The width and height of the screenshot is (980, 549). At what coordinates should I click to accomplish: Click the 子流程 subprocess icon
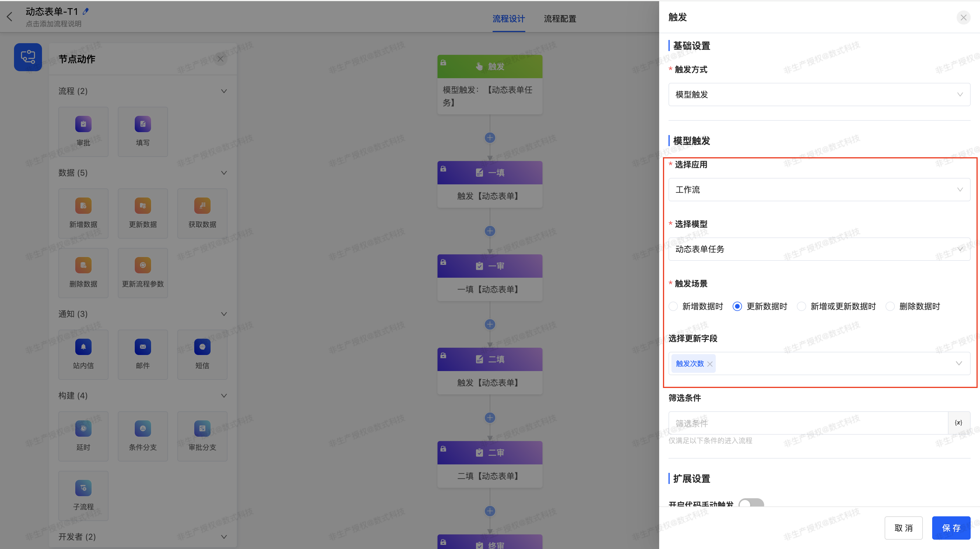pyautogui.click(x=83, y=488)
